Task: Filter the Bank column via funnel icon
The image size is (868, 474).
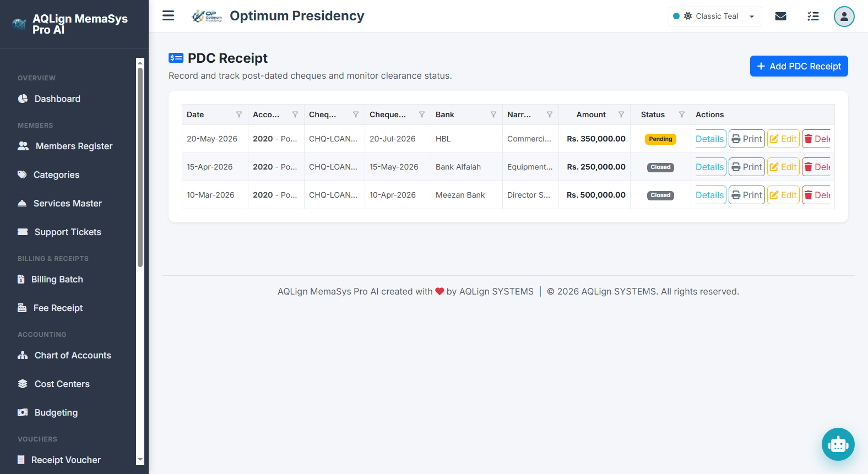Action: (493, 115)
